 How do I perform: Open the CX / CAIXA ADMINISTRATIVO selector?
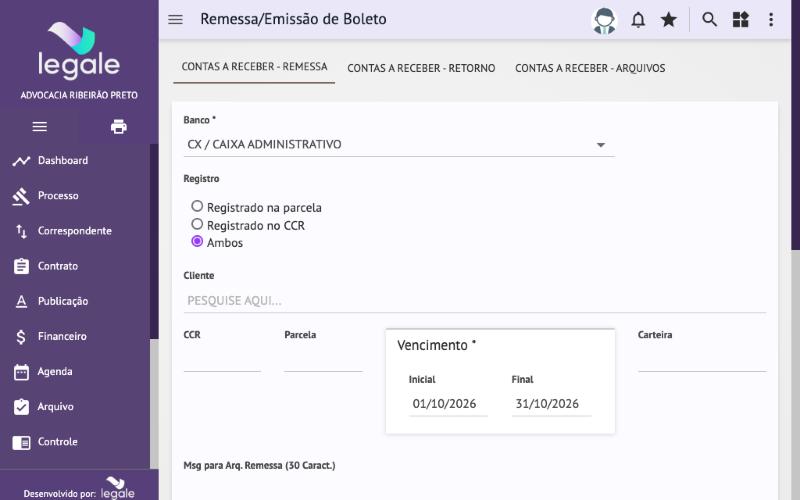click(x=399, y=144)
